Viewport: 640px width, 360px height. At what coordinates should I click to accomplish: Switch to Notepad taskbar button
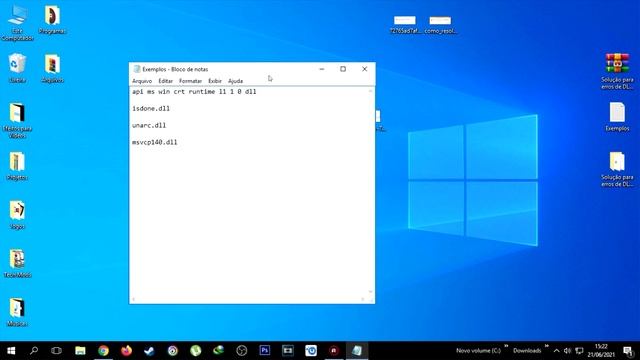(357, 351)
